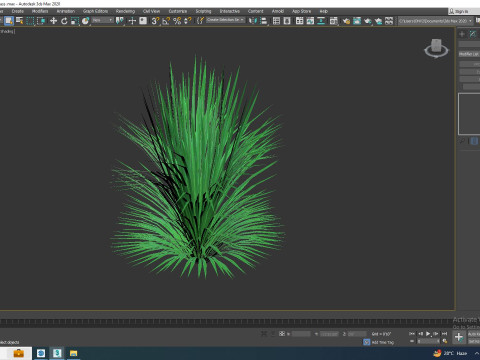This screenshot has height=360, width=480.
Task: Open Reference Coordinate System dropdown
Action: click(x=103, y=20)
